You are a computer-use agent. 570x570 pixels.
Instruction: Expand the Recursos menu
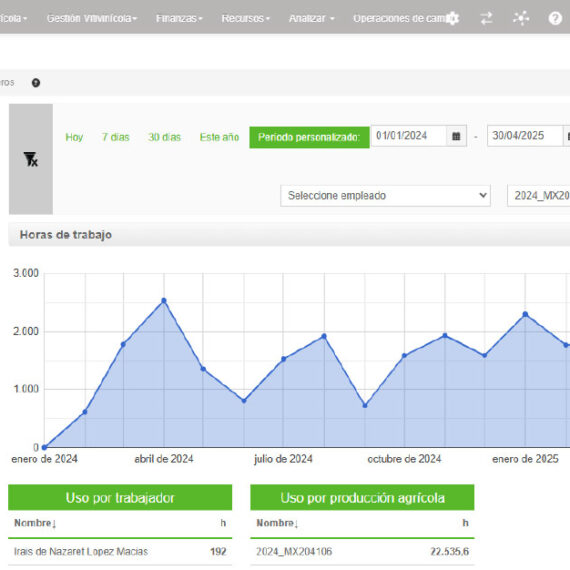246,18
